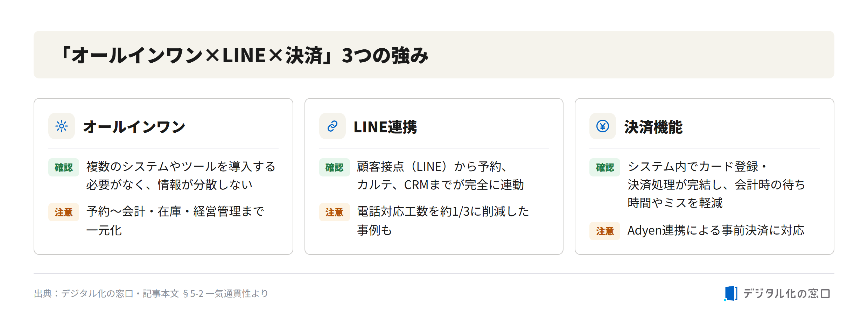Click green 確認 badge in オールインワン card
This screenshot has width=868, height=334.
pos(64,167)
